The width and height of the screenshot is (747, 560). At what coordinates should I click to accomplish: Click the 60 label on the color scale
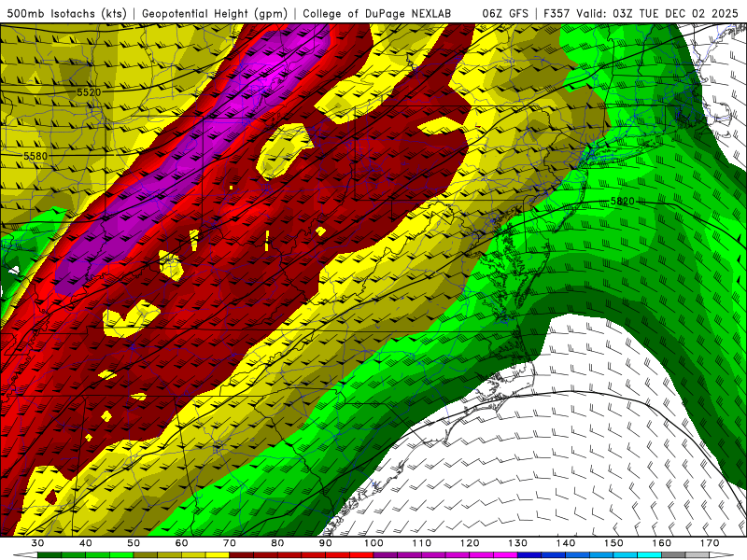pos(181,543)
